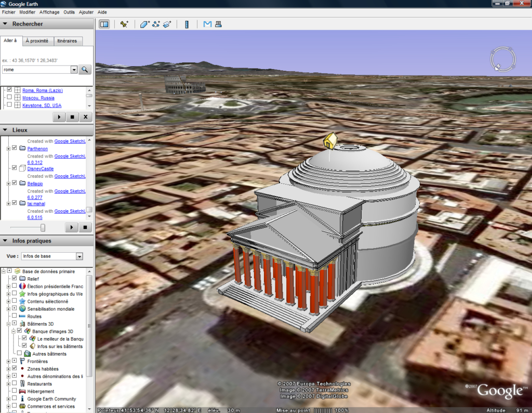Viewport: 532px width, 413px height.
Task: Click the yellow house placemark above the Pantheon
Action: [330, 140]
